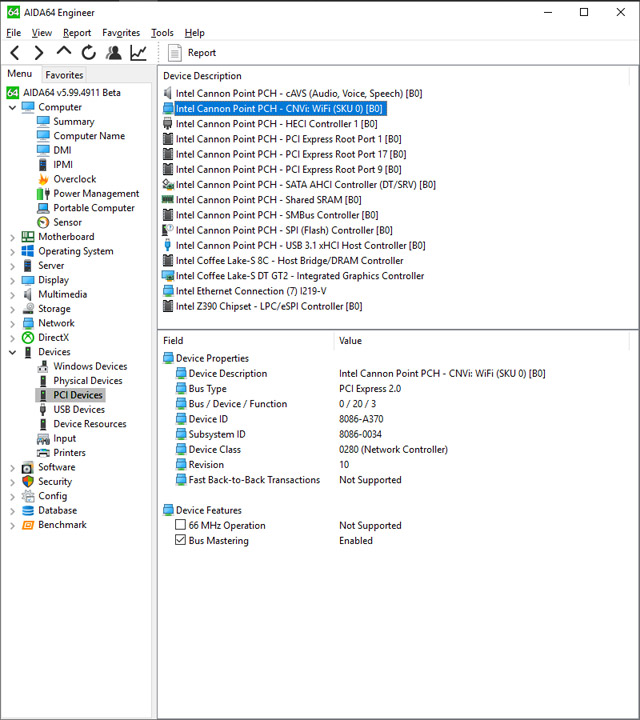Click the Database cylinder icon
The image size is (640, 720).
(28, 510)
